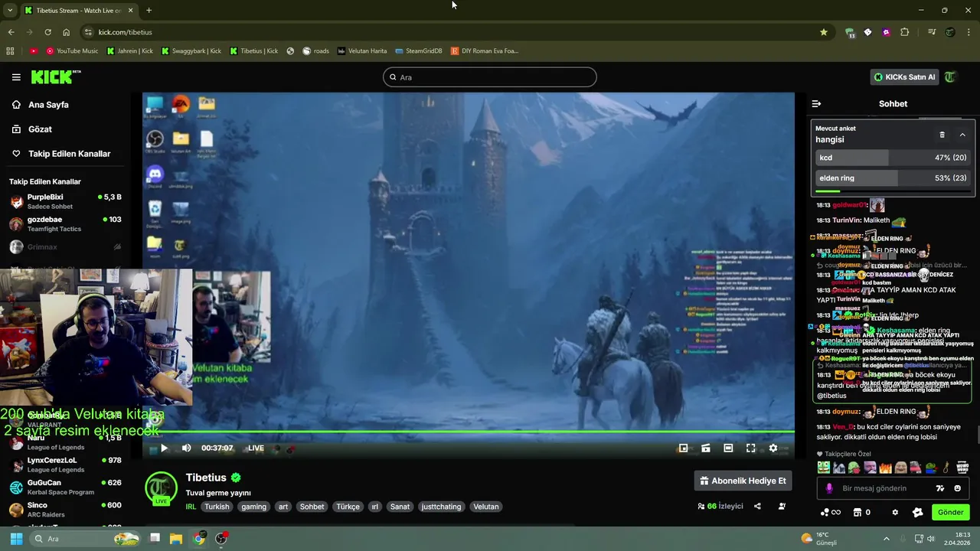Open the chat translate icon

(x=940, y=488)
